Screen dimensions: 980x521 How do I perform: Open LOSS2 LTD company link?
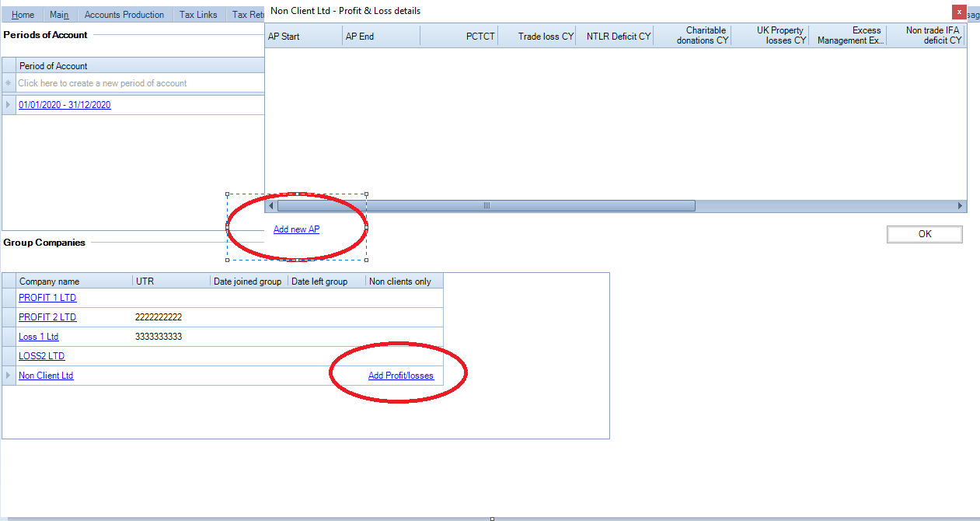pyautogui.click(x=41, y=356)
